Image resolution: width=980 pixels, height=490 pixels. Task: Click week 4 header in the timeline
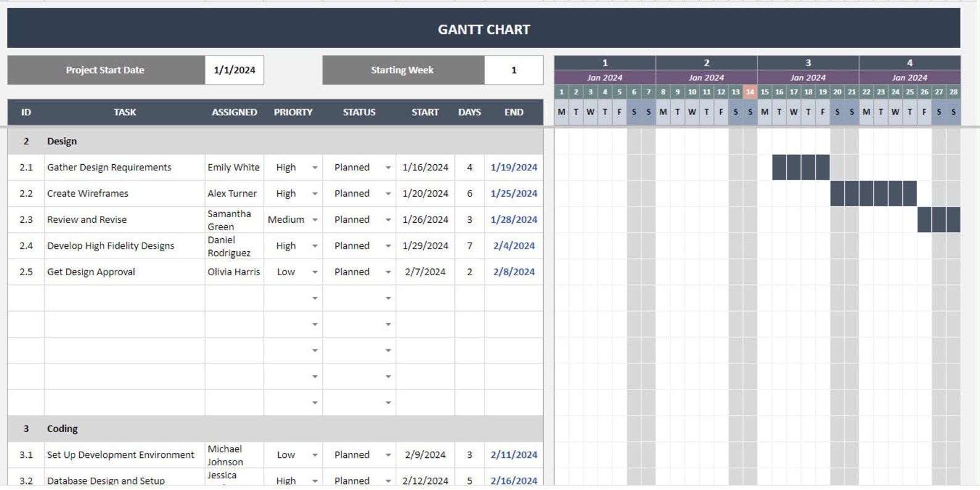pos(910,63)
